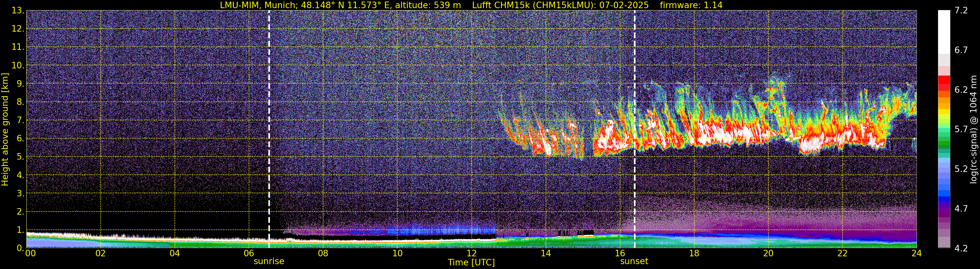Click the colorbar tick value 7.2

click(961, 11)
